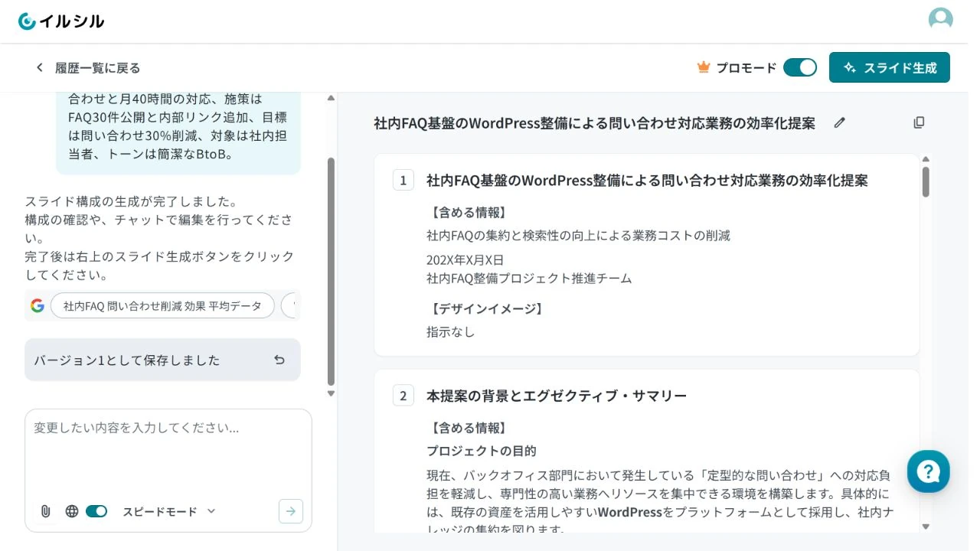Generate slides with the スライド生成 button
Image resolution: width=980 pixels, height=551 pixels.
(890, 67)
